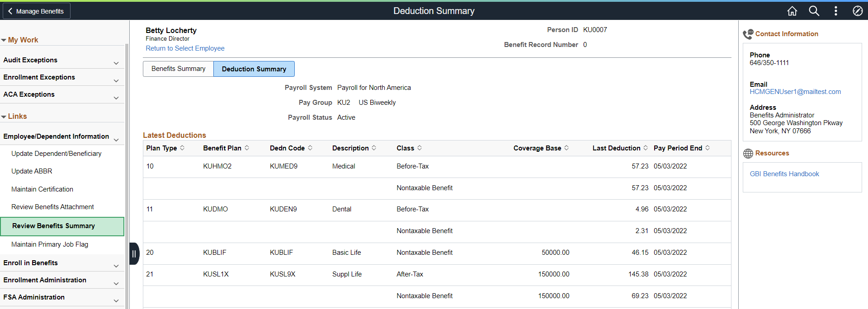This screenshot has height=309, width=868.
Task: Click the Betty Locherty name
Action: point(171,30)
